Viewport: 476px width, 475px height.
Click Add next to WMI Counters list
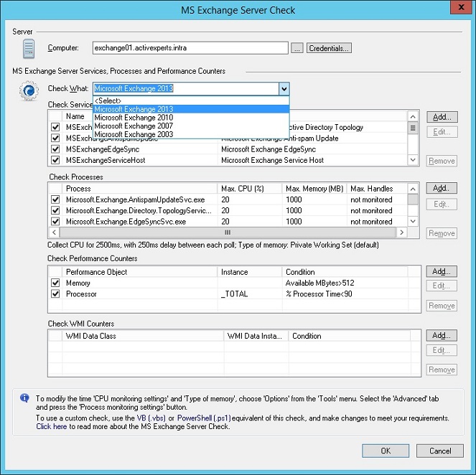(442, 335)
